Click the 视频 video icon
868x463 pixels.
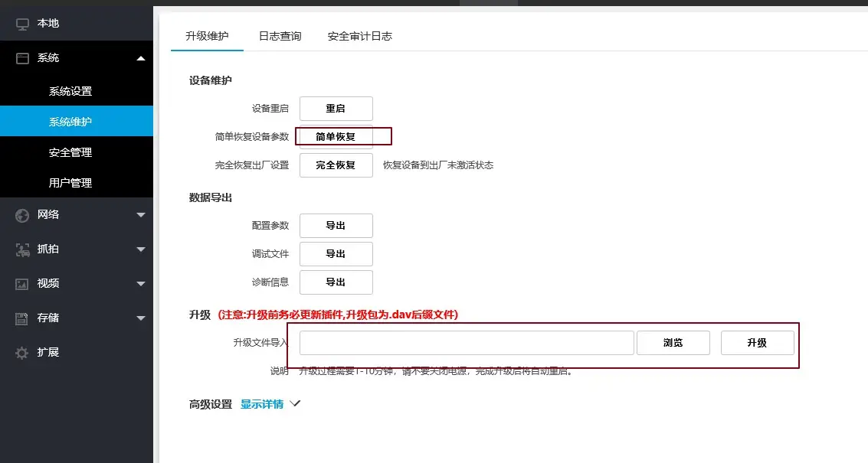click(22, 283)
